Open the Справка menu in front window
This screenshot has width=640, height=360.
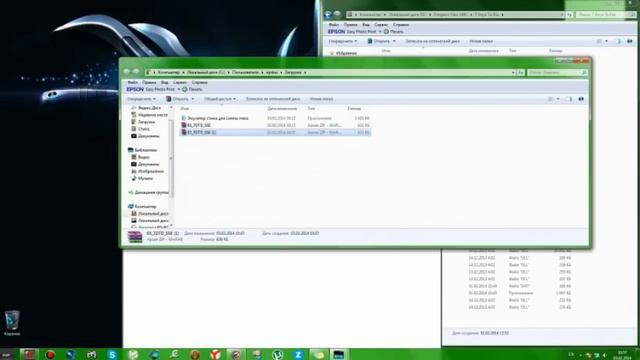(x=200, y=82)
